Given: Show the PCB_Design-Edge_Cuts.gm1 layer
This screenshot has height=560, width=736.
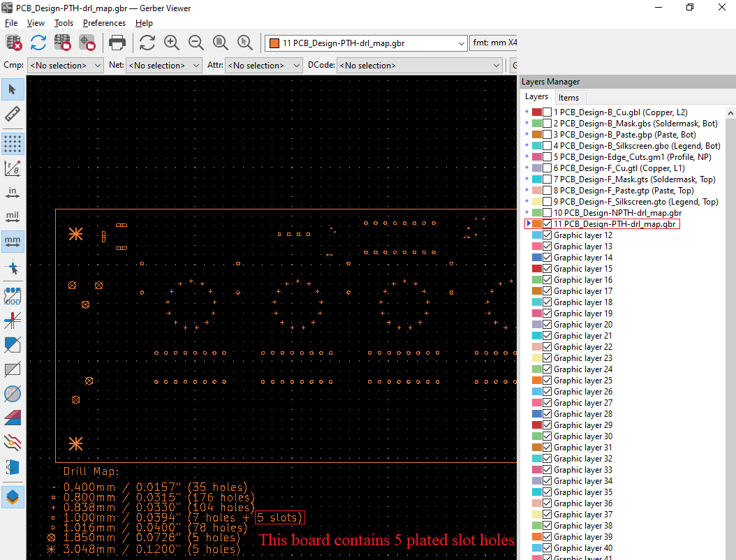Looking at the screenshot, I should 547,157.
